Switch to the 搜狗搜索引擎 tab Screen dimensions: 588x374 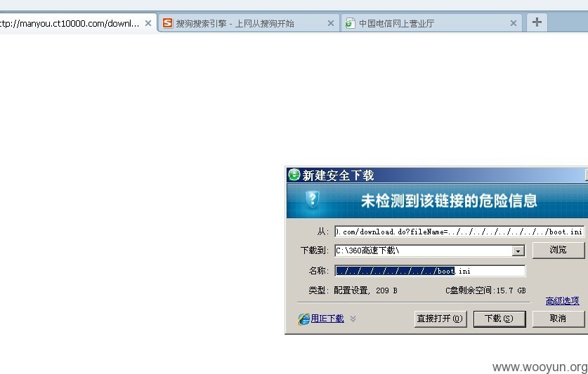(248, 23)
